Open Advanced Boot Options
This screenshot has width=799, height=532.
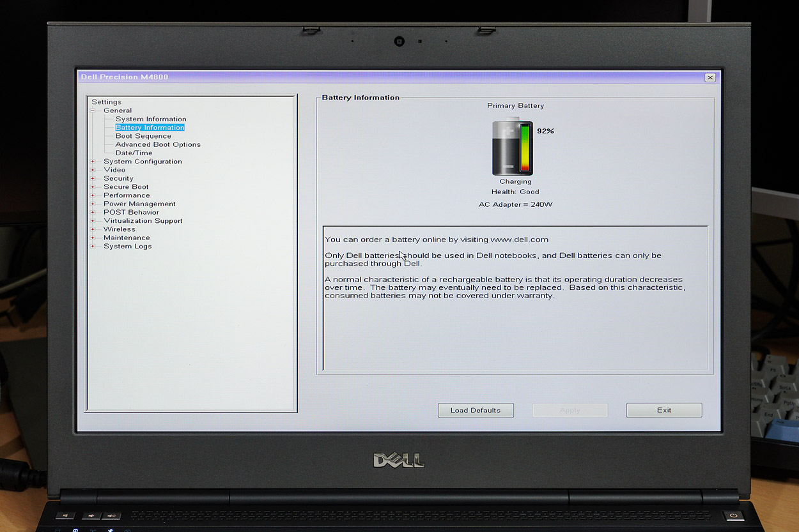(158, 144)
